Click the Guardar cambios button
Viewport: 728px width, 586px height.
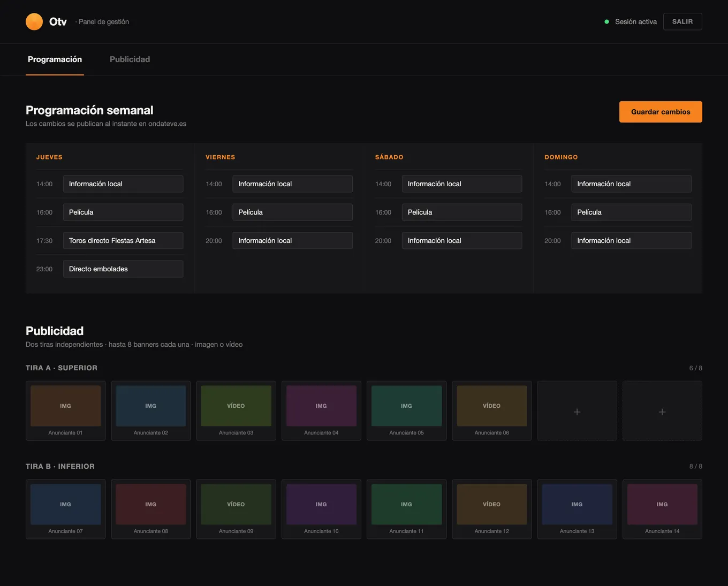[661, 112]
